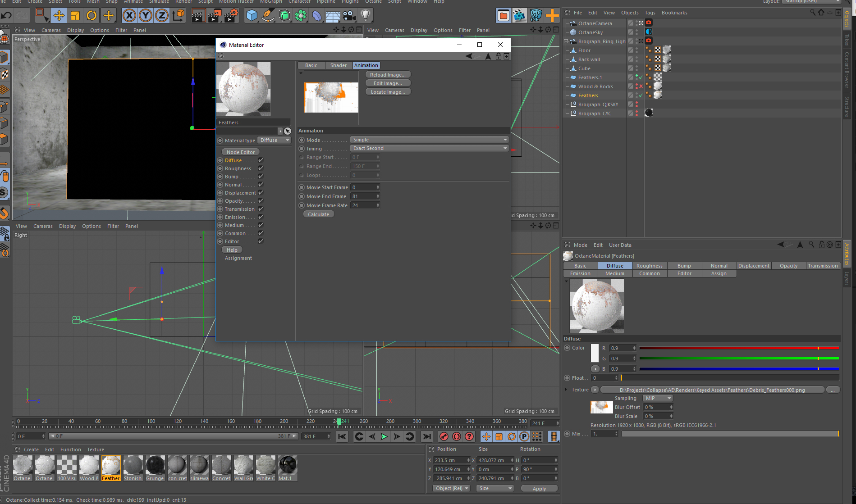Click the lock icon in Material Editor header
The image size is (856, 504).
click(x=499, y=56)
